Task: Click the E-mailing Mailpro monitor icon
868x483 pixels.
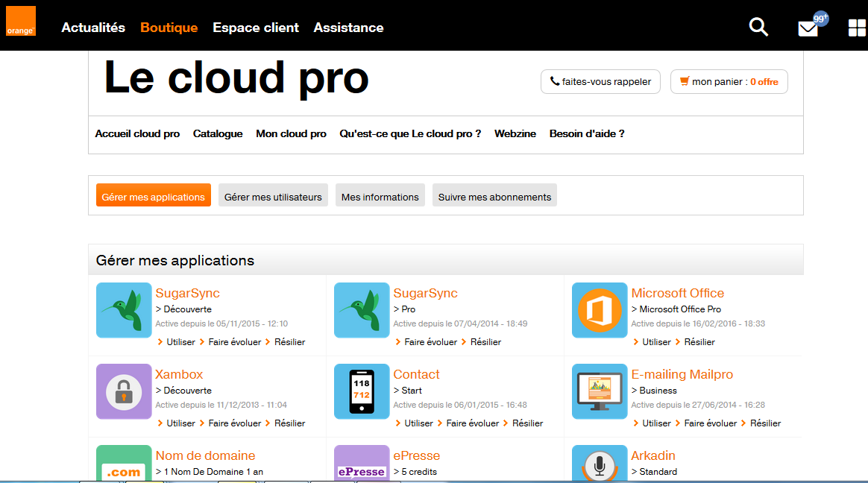Action: click(600, 392)
